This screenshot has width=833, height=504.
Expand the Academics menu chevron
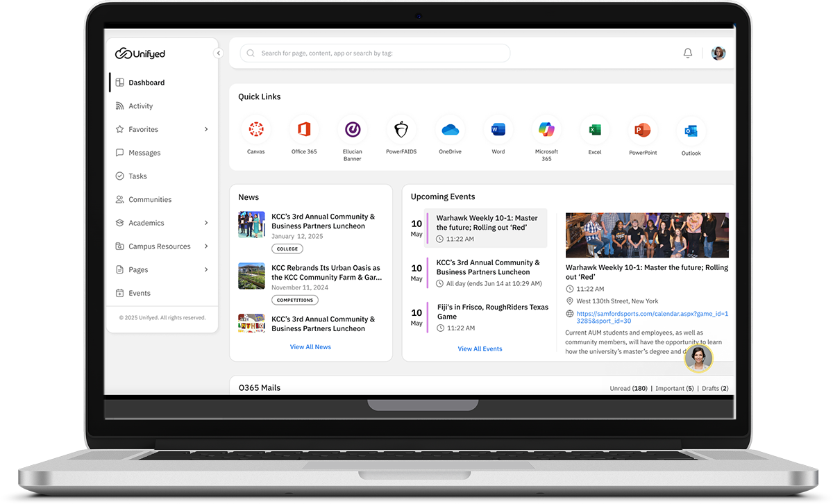pos(206,223)
